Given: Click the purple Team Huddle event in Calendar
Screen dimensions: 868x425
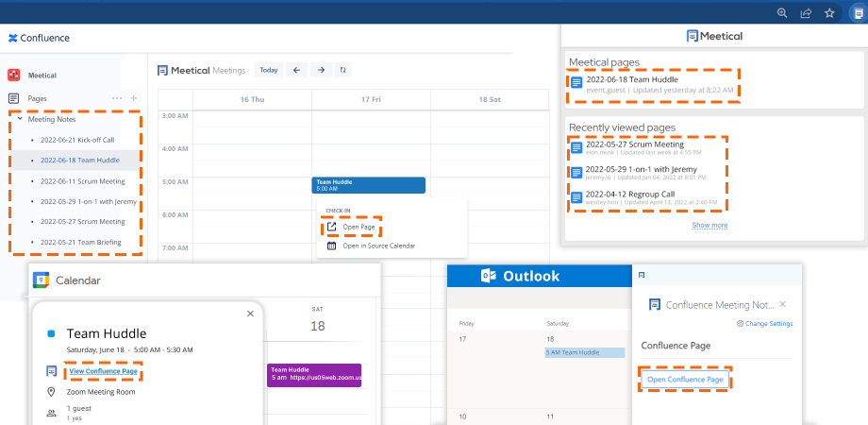Looking at the screenshot, I should pyautogui.click(x=314, y=375).
